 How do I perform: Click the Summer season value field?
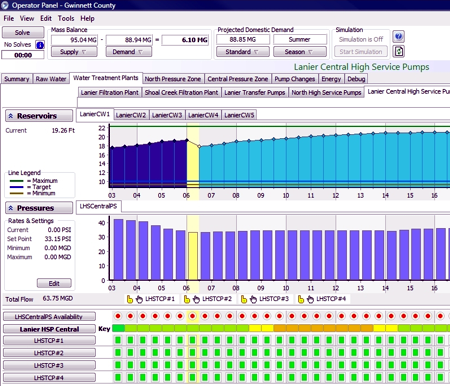(x=300, y=39)
